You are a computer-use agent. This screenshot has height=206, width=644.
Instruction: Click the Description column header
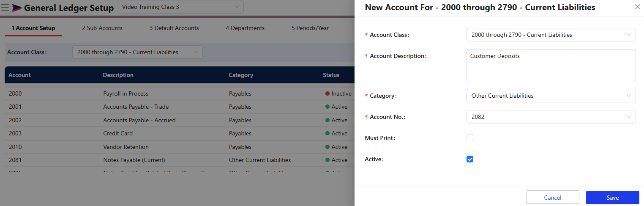coord(118,75)
